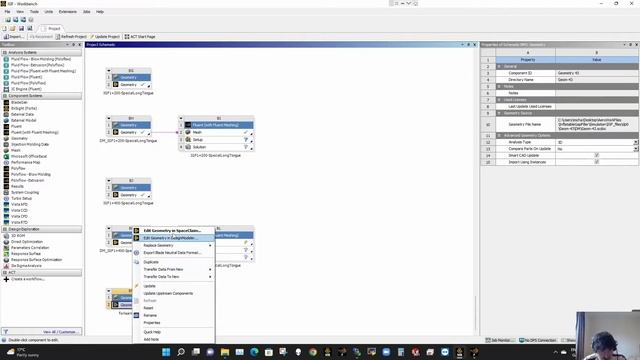Image resolution: width=640 pixels, height=360 pixels.
Task: Select Vista CPD component icon
Action: click(x=6, y=216)
